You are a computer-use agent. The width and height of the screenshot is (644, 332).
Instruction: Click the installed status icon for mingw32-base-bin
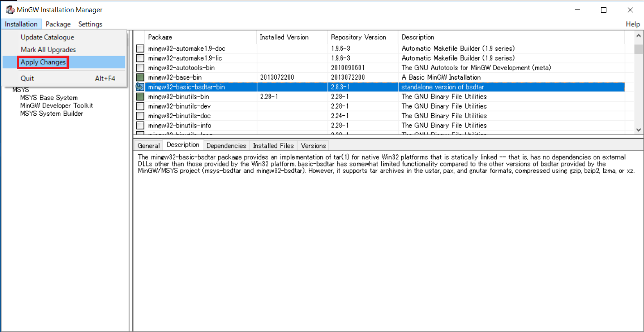tap(140, 77)
